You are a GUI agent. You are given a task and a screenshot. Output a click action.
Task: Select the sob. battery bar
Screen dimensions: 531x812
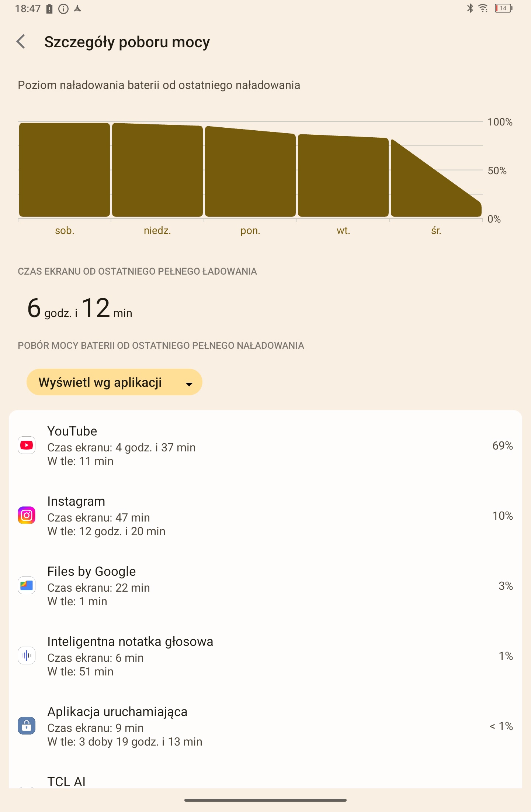coord(65,170)
